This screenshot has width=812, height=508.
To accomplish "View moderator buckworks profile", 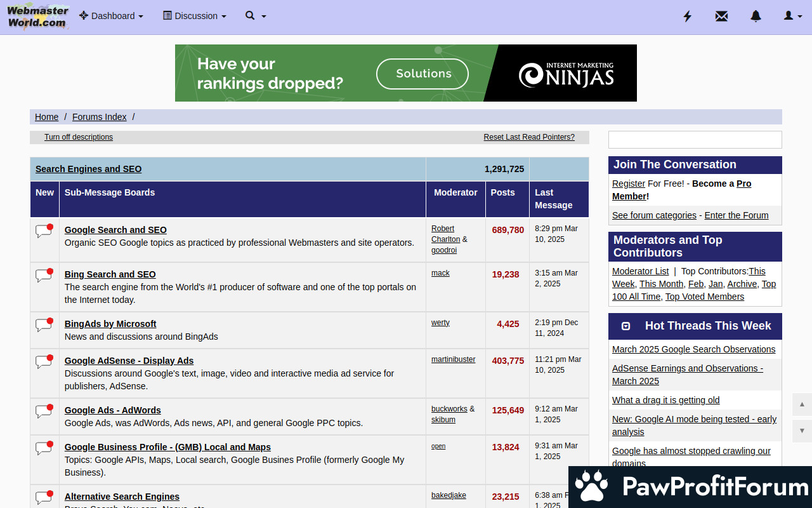I will coord(449,409).
